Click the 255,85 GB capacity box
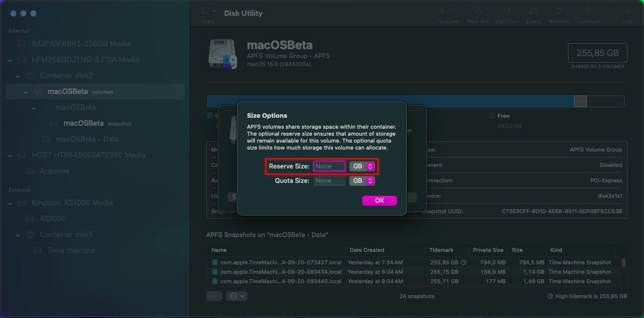Screen dimensions: 644x318 point(597,53)
